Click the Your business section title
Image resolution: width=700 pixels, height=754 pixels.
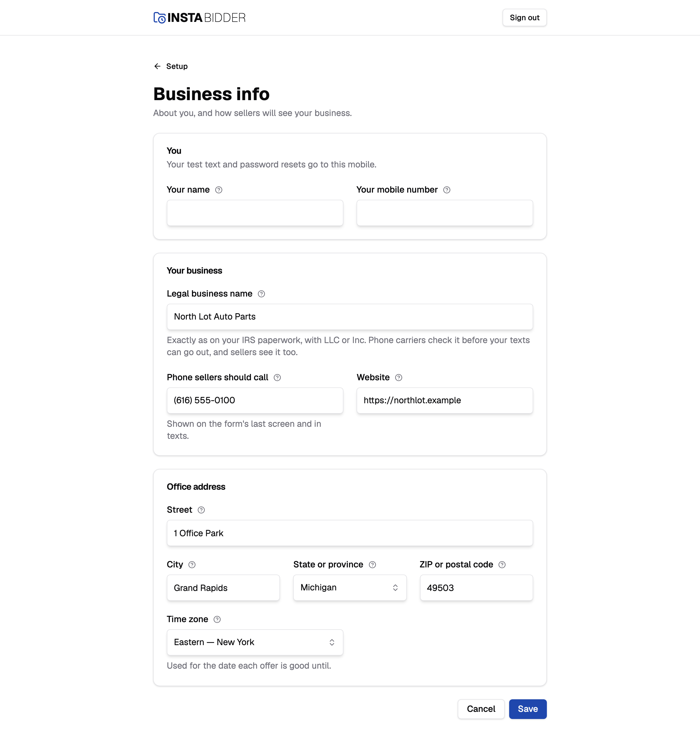click(195, 271)
